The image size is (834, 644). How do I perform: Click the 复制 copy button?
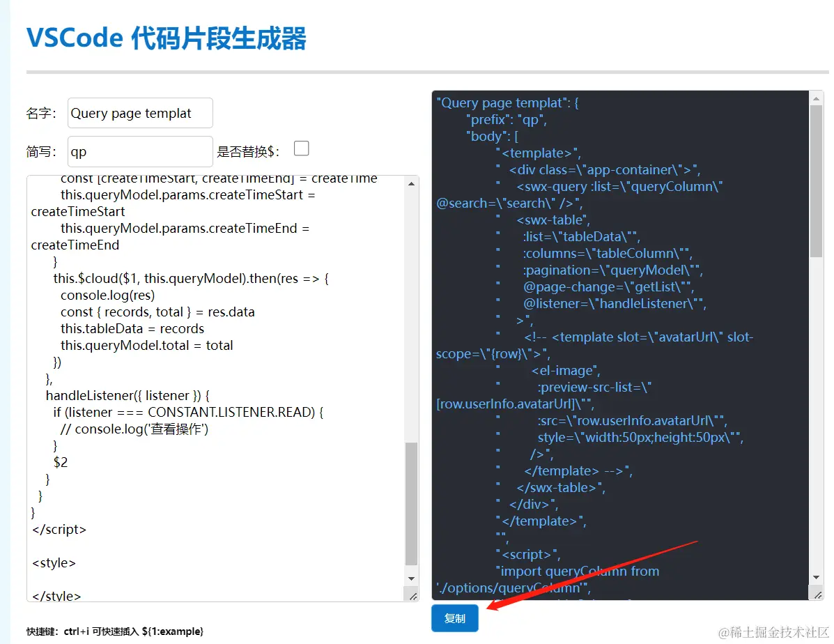[455, 618]
